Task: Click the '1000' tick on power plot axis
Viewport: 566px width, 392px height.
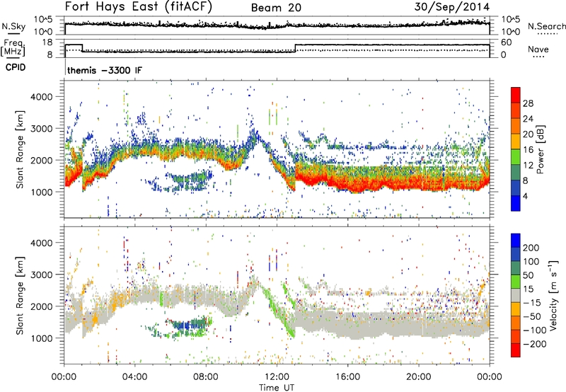Action: pos(42,192)
